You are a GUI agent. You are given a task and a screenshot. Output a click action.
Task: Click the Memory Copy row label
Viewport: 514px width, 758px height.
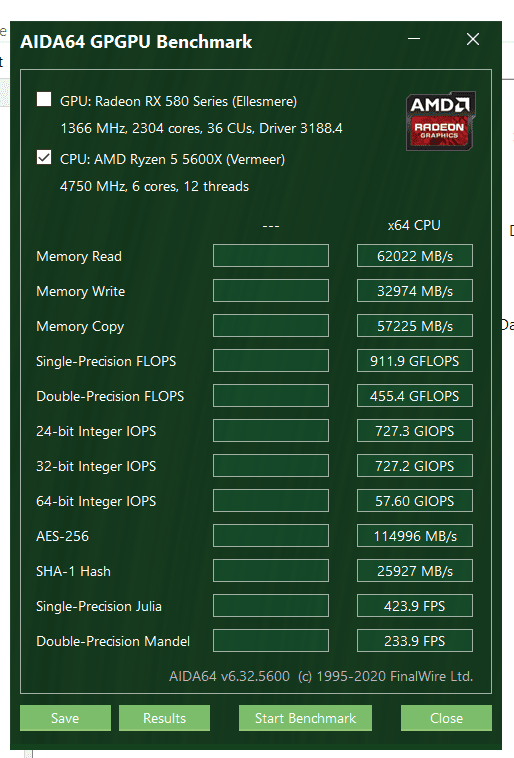click(80, 327)
